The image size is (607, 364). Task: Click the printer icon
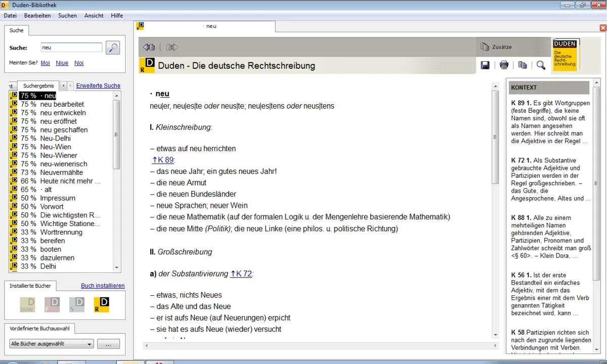[x=504, y=65]
